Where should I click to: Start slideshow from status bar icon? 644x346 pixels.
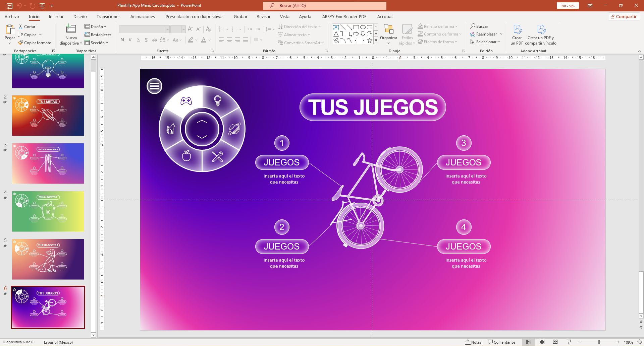(569, 342)
